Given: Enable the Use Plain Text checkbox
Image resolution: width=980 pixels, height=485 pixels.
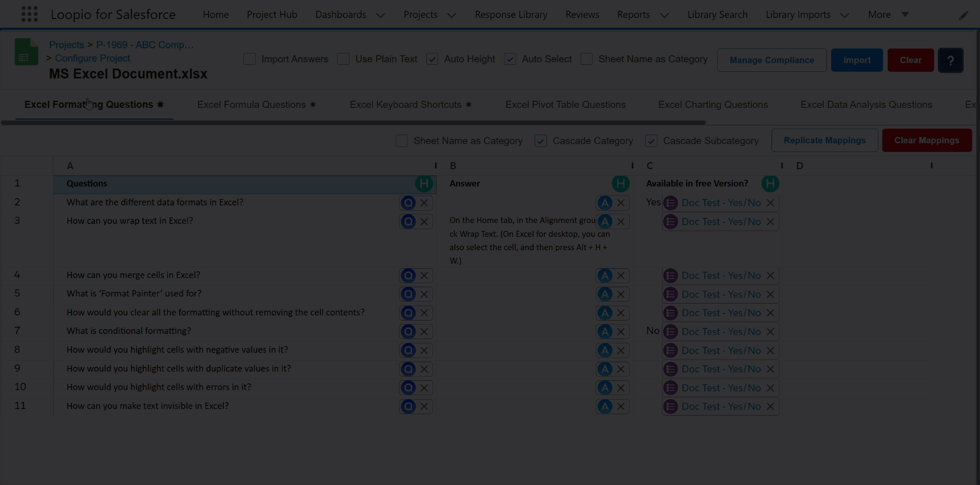Looking at the screenshot, I should click(344, 59).
